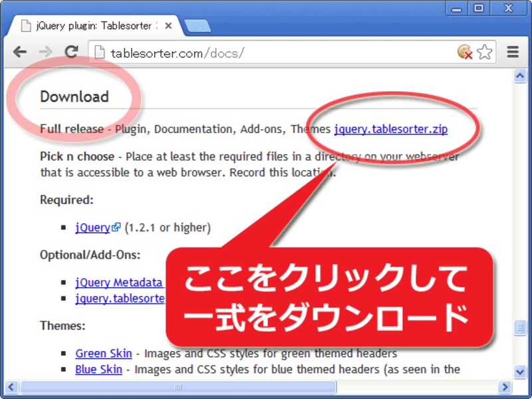Reload the tablesorter docs page
Image resolution: width=532 pixels, height=399 pixels.
tap(72, 52)
